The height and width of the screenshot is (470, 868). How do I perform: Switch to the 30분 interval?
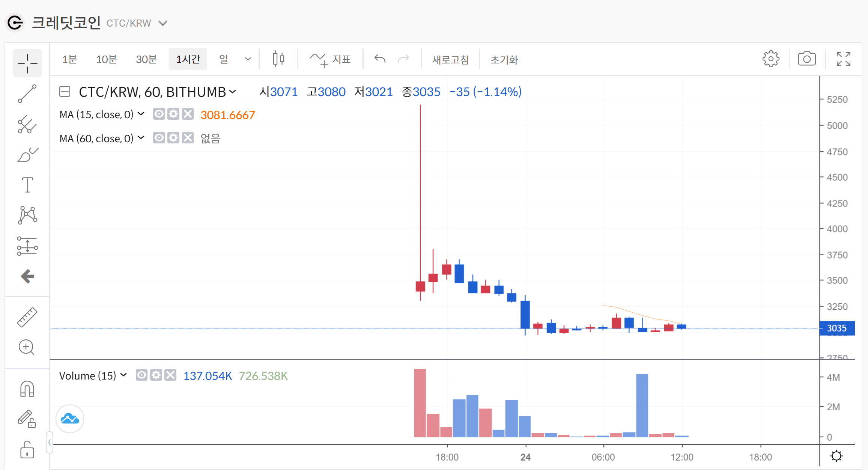(x=146, y=59)
